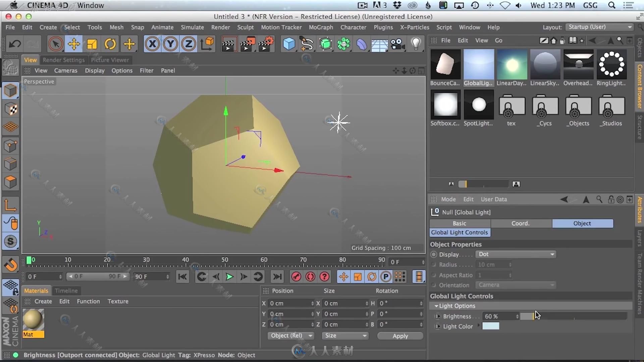Toggle the Brightness checkbox in Global Light
The width and height of the screenshot is (644, 362).
(438, 316)
